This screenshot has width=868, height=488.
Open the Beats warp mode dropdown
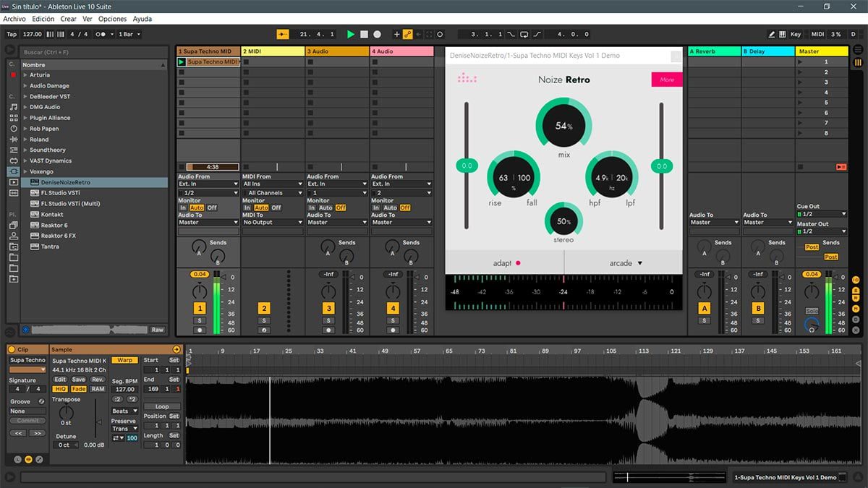pos(124,411)
